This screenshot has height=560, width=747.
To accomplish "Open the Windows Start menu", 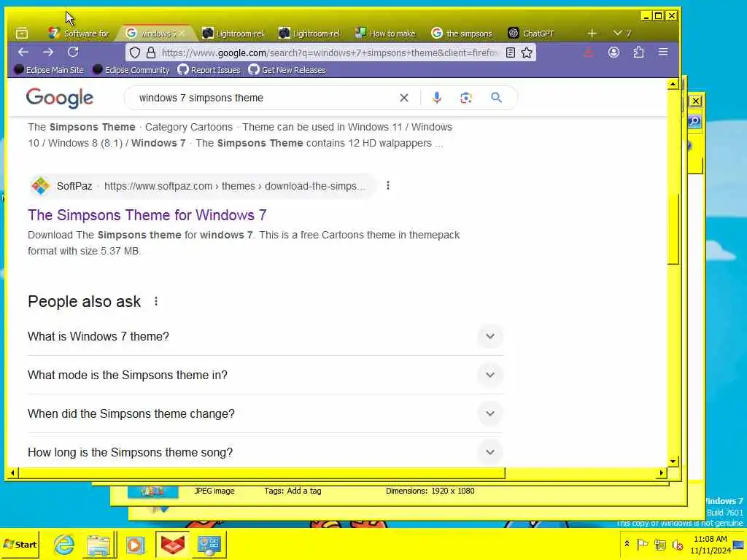I will click(20, 544).
